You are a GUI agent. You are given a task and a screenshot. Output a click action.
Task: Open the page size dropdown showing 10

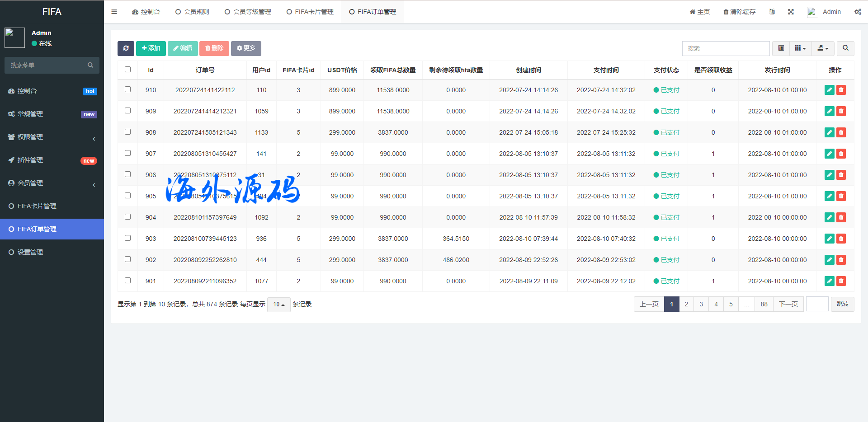278,305
